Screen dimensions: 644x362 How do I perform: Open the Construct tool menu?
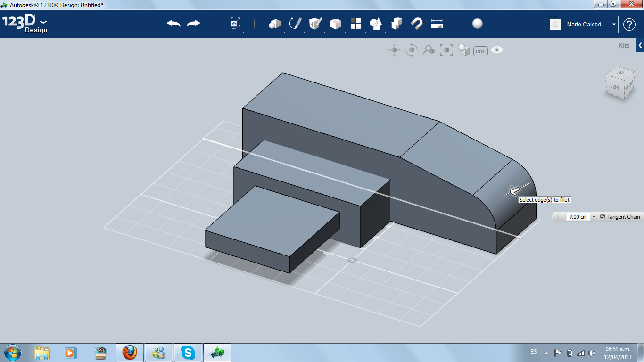click(315, 24)
